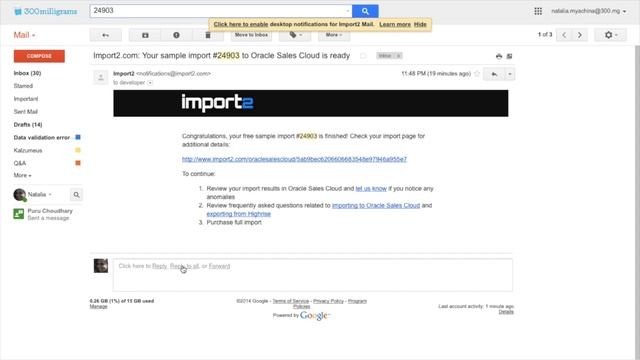Click the sender avatar beside Import2

coord(101,77)
